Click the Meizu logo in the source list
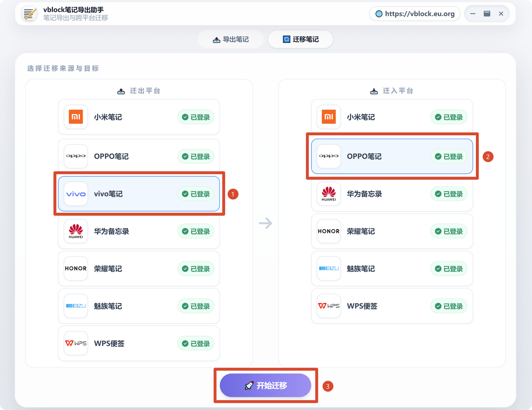Screen dimensions: 532x410 click(76, 306)
